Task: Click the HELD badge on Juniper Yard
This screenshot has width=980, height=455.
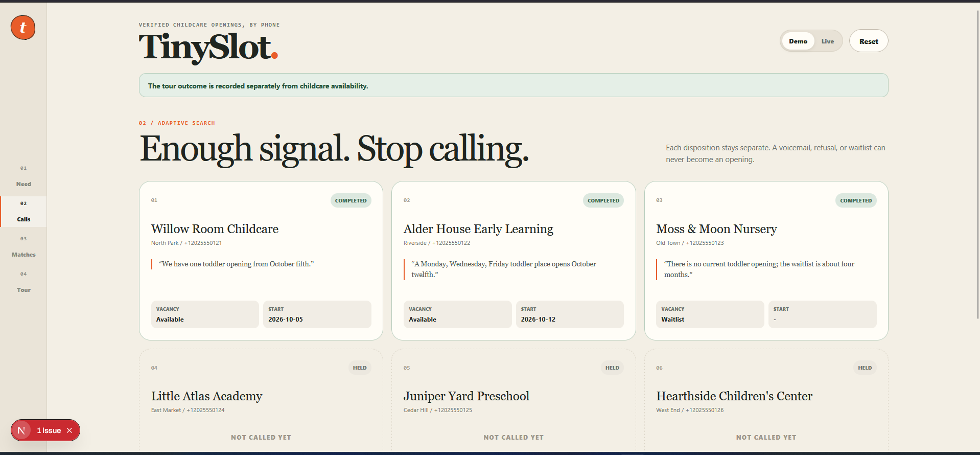Action: 612,368
